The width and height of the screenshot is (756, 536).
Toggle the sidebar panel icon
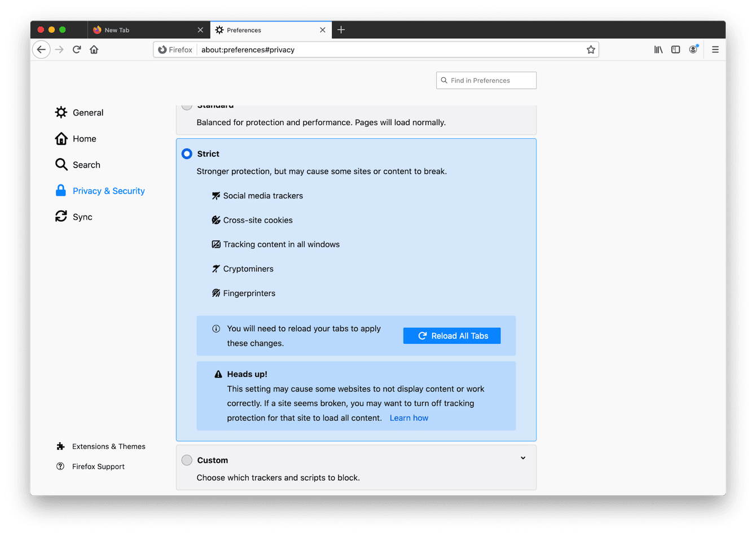pyautogui.click(x=675, y=50)
